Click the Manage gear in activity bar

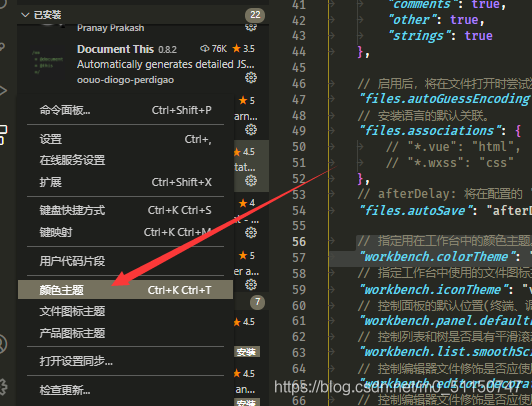(3, 387)
